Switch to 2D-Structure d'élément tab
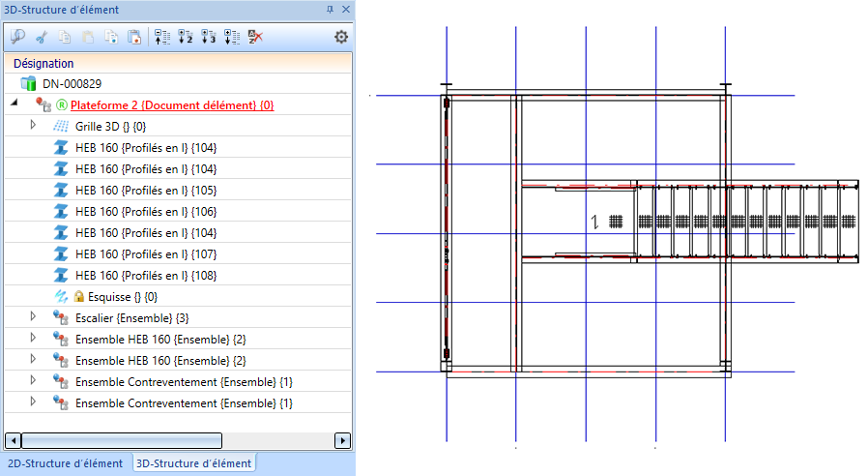Image resolution: width=868 pixels, height=476 pixels. [65, 463]
